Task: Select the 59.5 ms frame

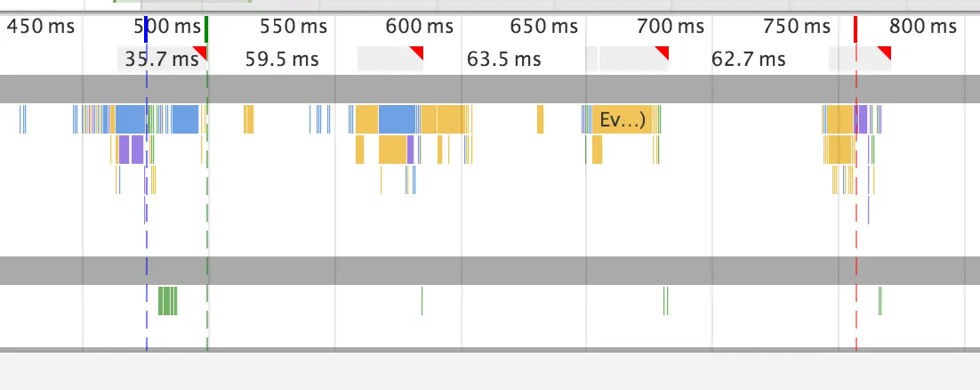Action: (282, 60)
